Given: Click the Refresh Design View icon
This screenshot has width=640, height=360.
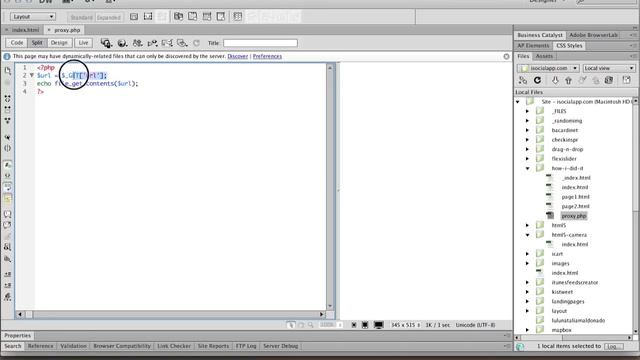Looking at the screenshot, I should tap(197, 43).
